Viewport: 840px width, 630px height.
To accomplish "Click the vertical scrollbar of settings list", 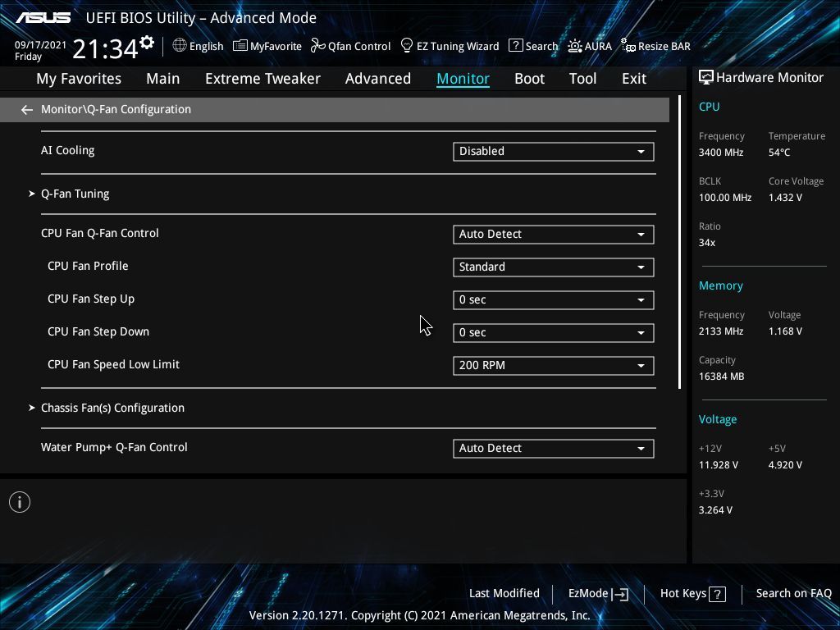I will pos(679,242).
